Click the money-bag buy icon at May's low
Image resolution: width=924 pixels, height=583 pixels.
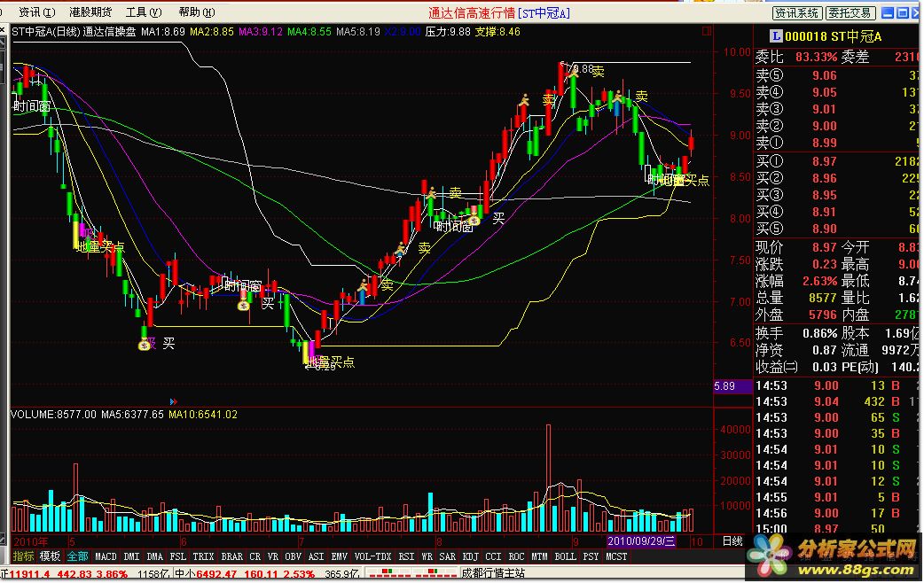pyautogui.click(x=145, y=345)
